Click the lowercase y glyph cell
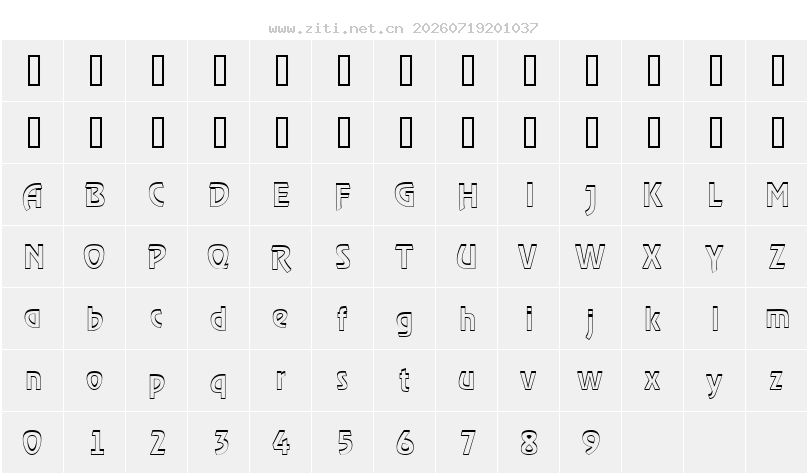 [x=715, y=381]
